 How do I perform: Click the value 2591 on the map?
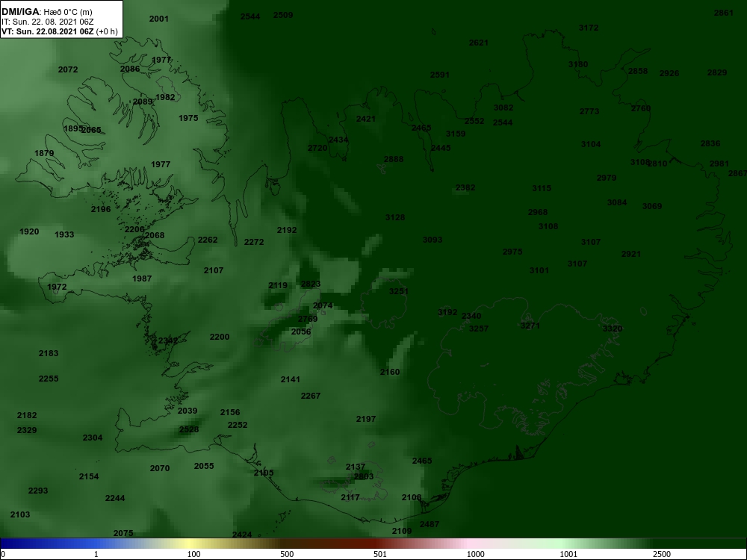[440, 75]
